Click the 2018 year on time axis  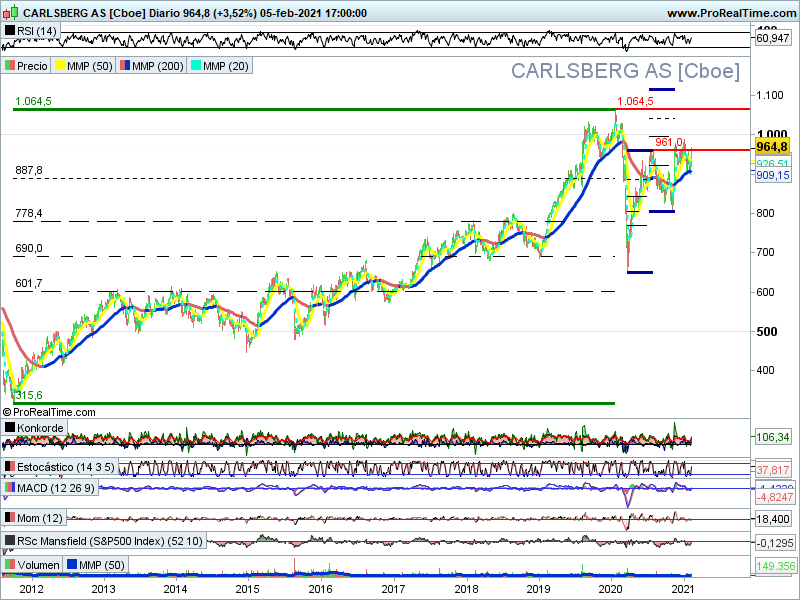(x=466, y=589)
